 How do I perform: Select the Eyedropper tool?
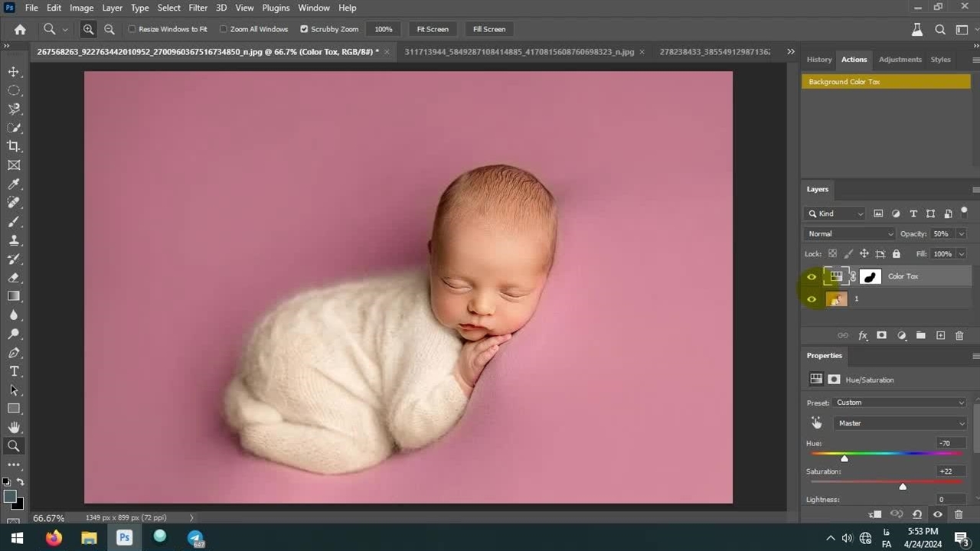click(x=14, y=184)
